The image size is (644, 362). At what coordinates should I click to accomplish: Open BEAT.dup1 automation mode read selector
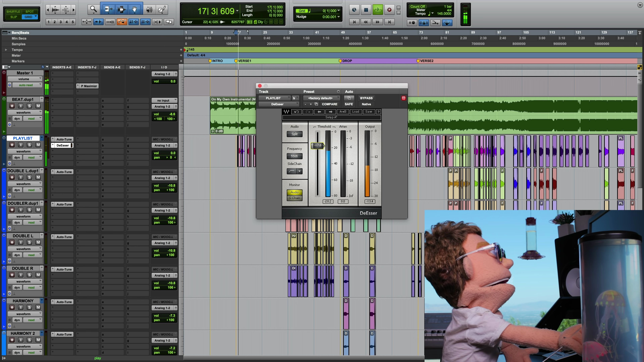pyautogui.click(x=33, y=119)
